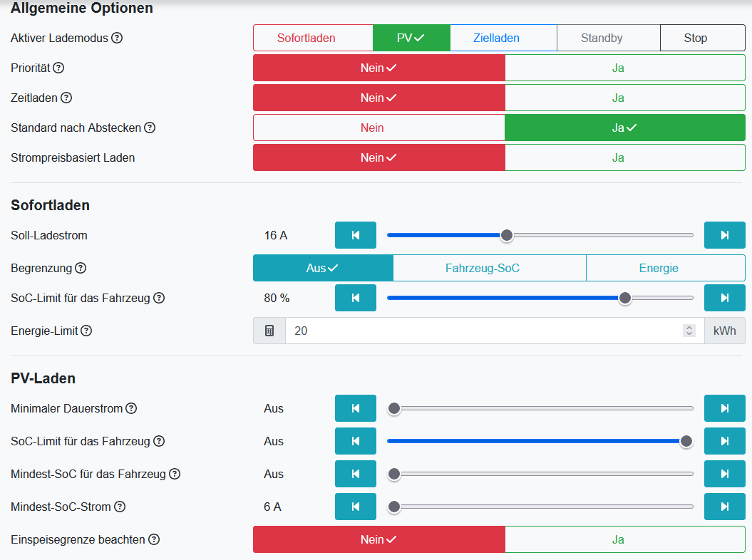Click the "80 %" SoC-Limit value
Viewport: 752px width, 560px height.
277,298
